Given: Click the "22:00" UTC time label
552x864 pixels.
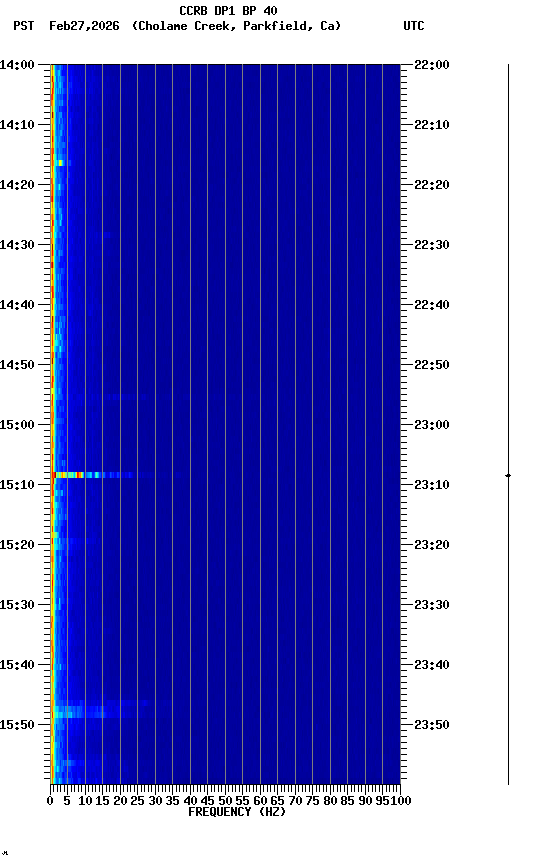Looking at the screenshot, I should coord(432,65).
